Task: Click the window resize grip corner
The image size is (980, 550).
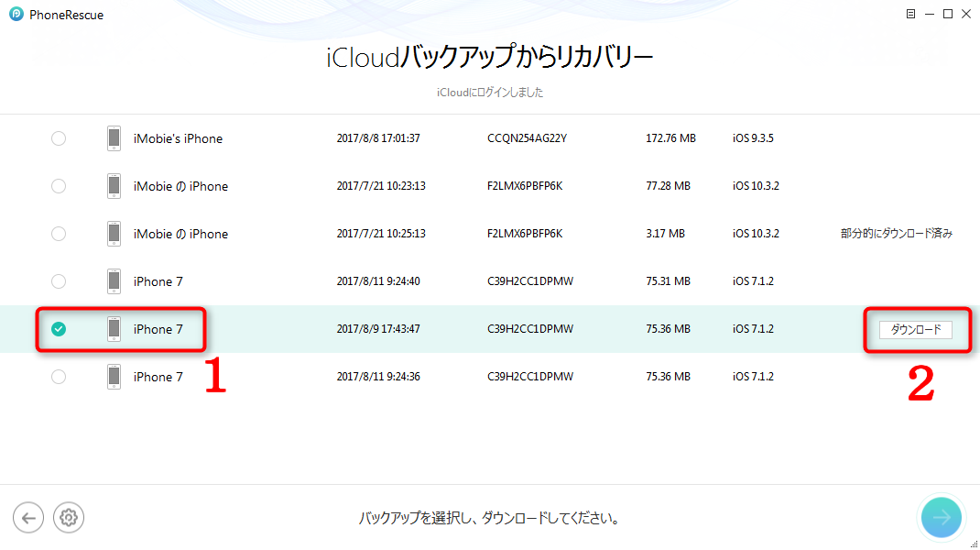Action: [x=974, y=544]
